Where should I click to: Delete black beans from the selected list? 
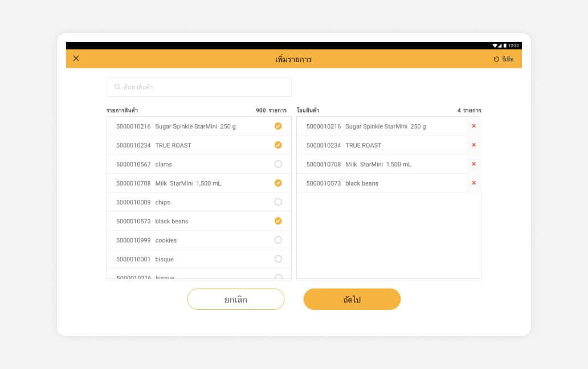click(473, 183)
